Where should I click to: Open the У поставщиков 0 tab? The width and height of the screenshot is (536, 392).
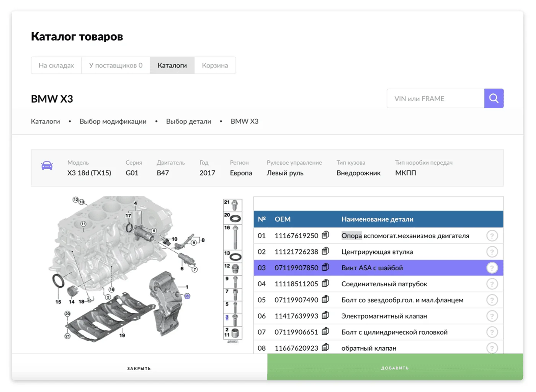(116, 65)
